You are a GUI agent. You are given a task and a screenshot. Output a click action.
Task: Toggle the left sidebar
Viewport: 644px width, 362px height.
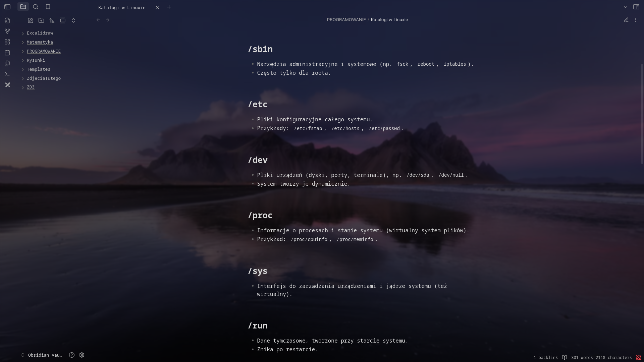coord(7,7)
